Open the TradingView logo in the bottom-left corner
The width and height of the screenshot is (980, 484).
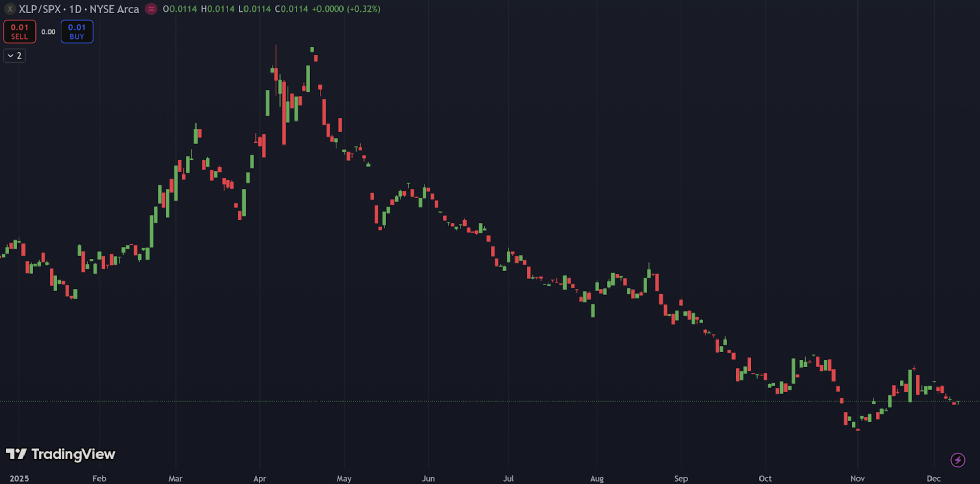coord(61,454)
